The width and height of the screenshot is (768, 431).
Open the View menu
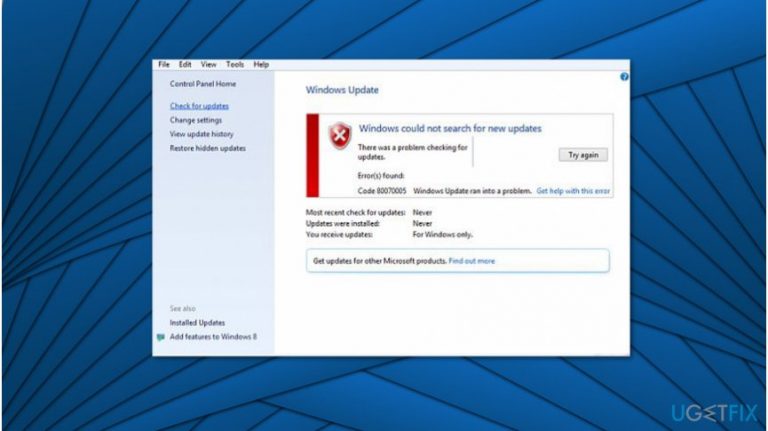pyautogui.click(x=208, y=65)
